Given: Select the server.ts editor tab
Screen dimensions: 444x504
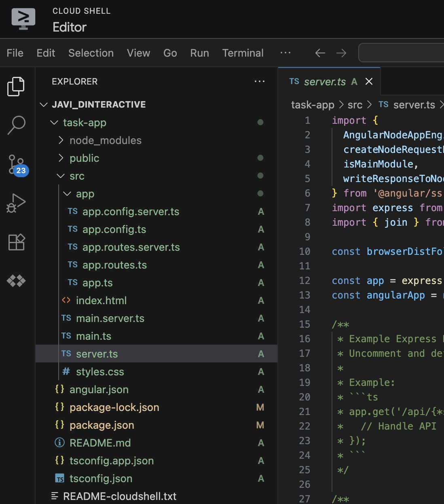Looking at the screenshot, I should (323, 81).
